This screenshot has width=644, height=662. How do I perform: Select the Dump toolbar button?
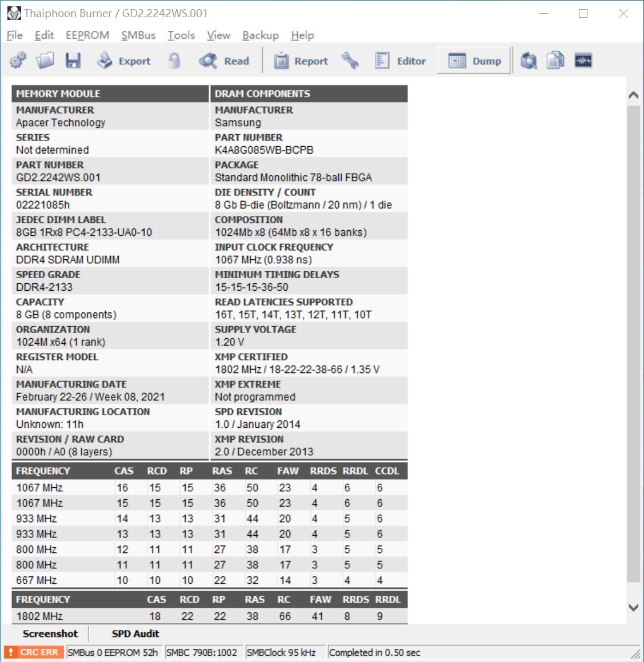474,61
